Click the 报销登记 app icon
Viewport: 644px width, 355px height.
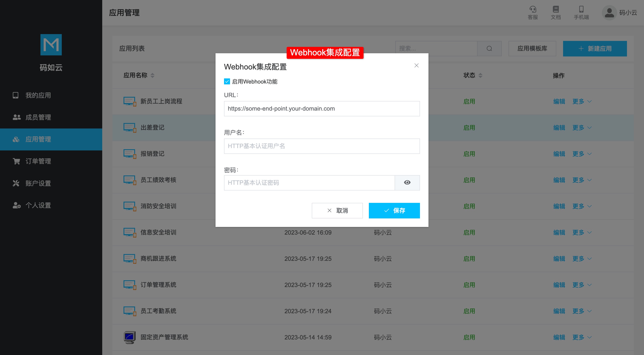tap(129, 154)
